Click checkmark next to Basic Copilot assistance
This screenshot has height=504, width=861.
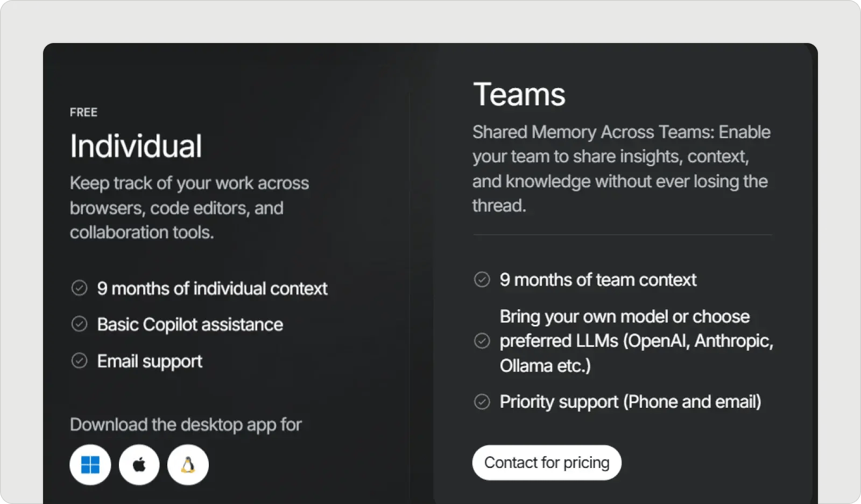[x=79, y=324]
